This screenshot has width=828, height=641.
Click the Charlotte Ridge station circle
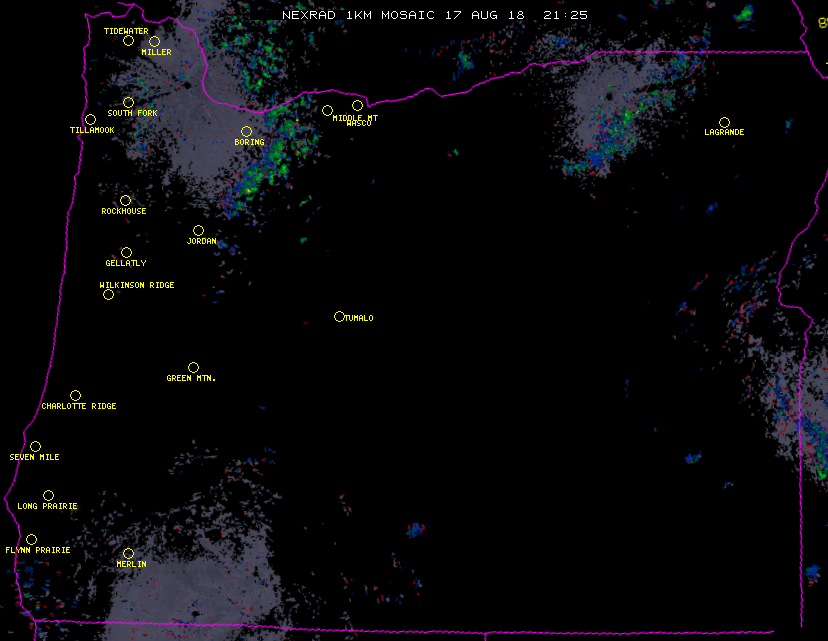75,396
